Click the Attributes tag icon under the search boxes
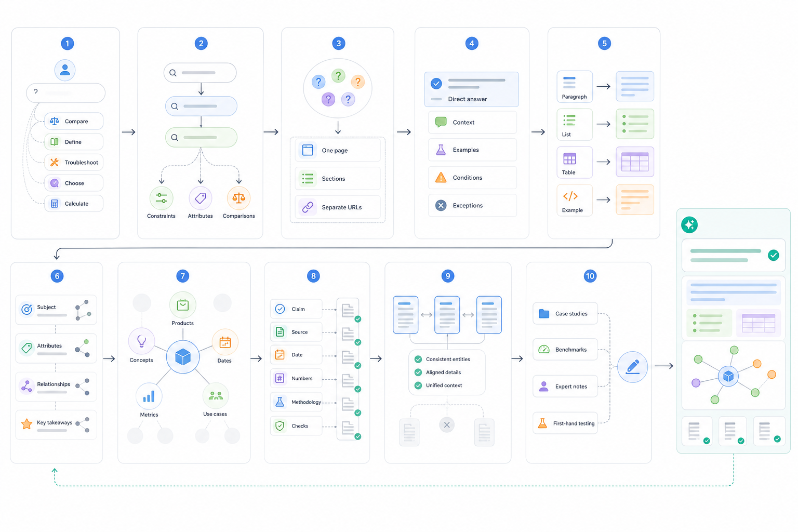Viewport: 798px width, 532px height. (x=201, y=198)
